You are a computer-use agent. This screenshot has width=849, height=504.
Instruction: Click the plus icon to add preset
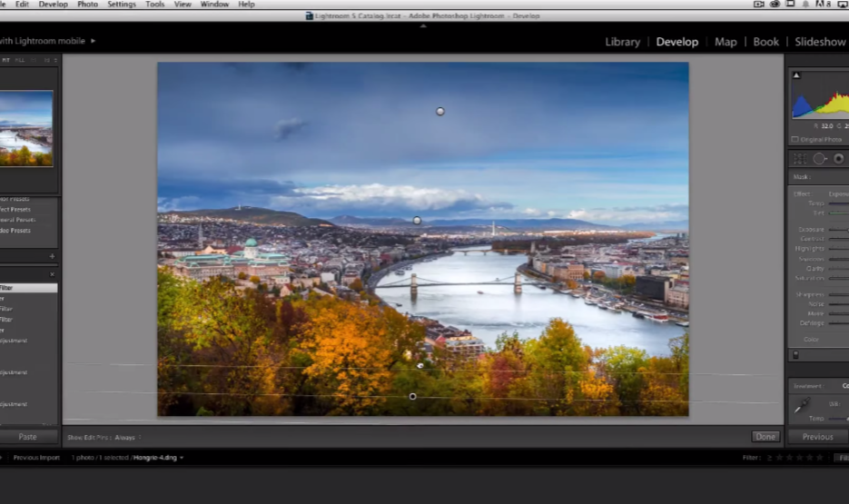pyautogui.click(x=52, y=256)
